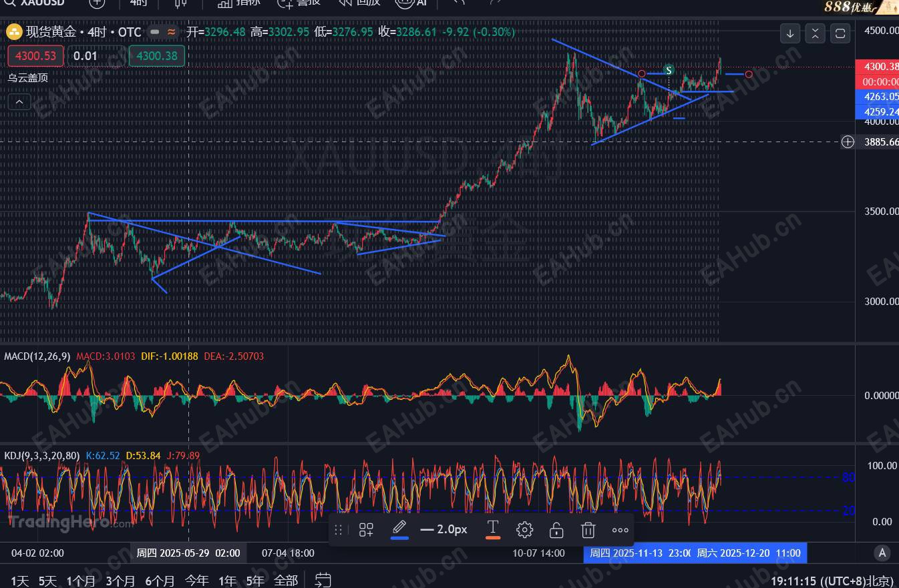Image resolution: width=899 pixels, height=588 pixels.
Task: Click the 周四 2025-11-13 date label
Action: click(x=638, y=553)
